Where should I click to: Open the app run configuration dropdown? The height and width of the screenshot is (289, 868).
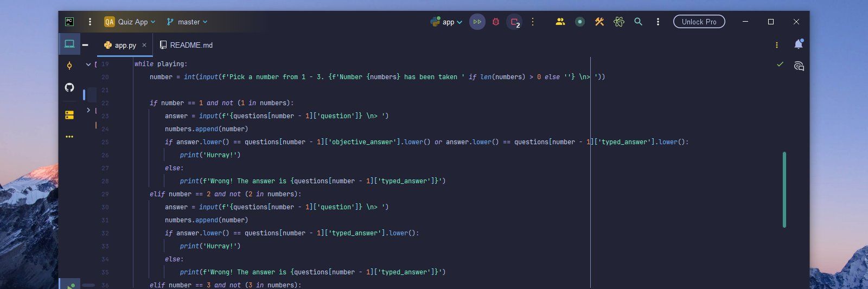446,22
